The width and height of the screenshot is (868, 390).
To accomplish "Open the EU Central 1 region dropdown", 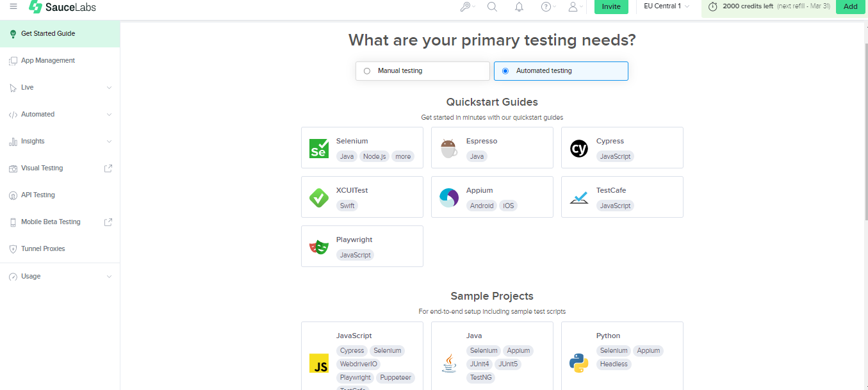I will tap(666, 6).
